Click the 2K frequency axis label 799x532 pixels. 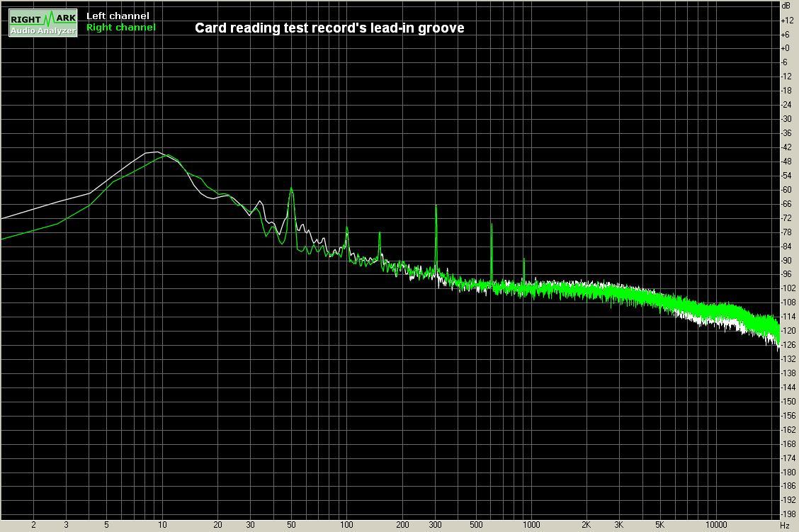coord(586,525)
